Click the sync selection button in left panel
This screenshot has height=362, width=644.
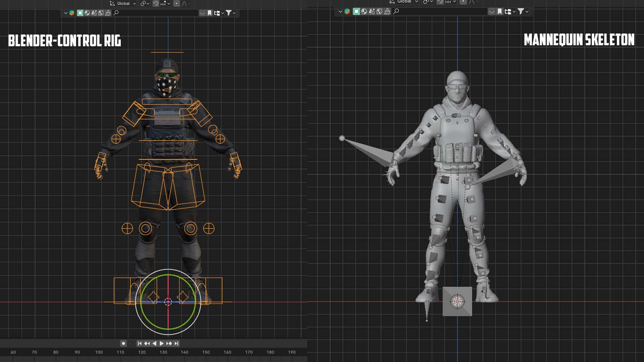(x=202, y=13)
